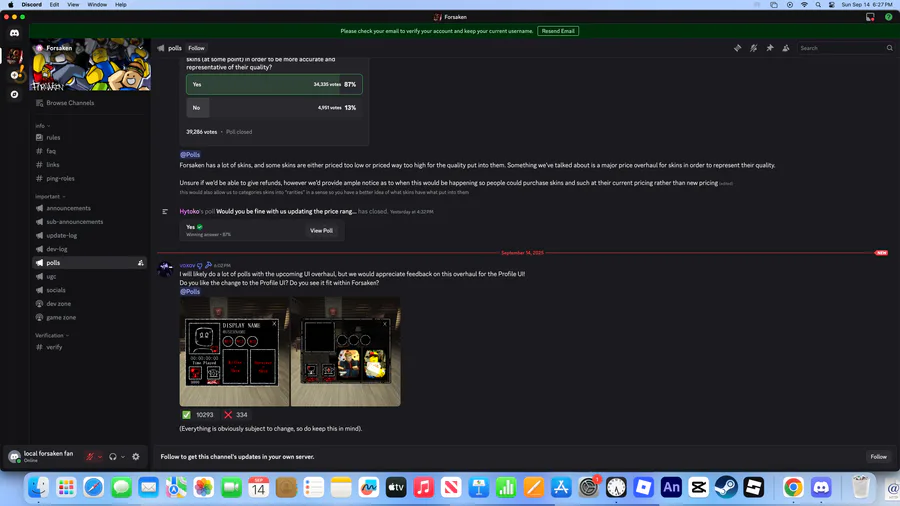Open pinned messages pin icon

tap(770, 48)
